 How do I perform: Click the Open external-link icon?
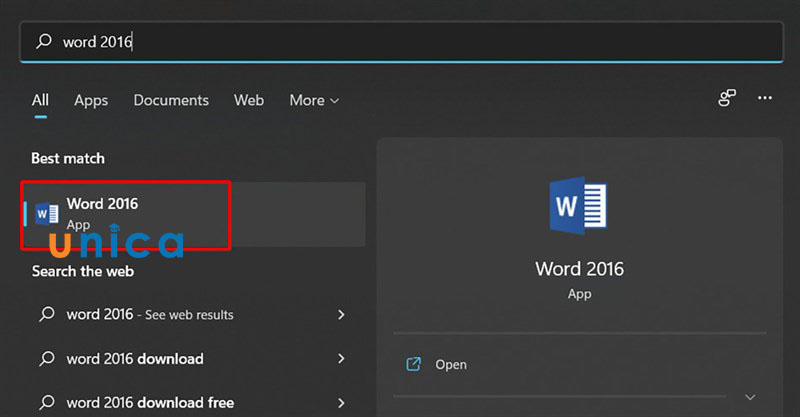(x=413, y=364)
